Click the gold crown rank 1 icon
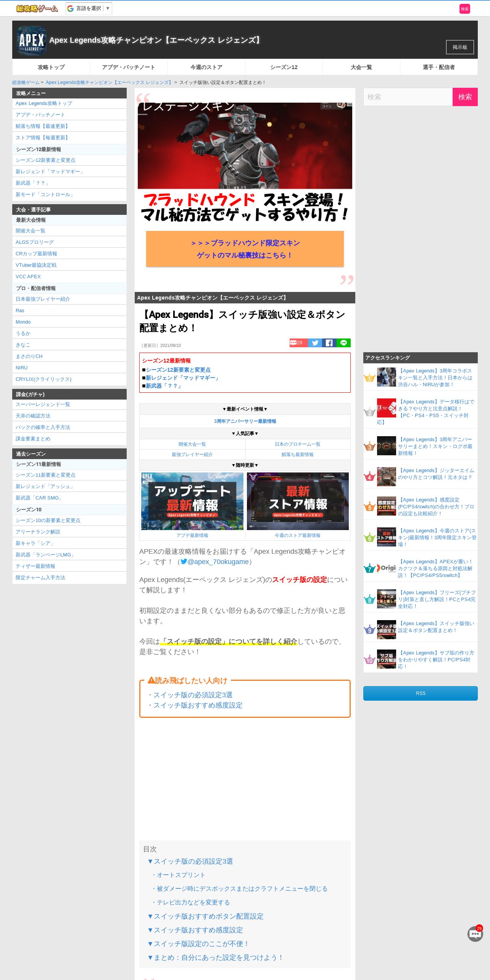This screenshot has height=980, width=490. [369, 378]
